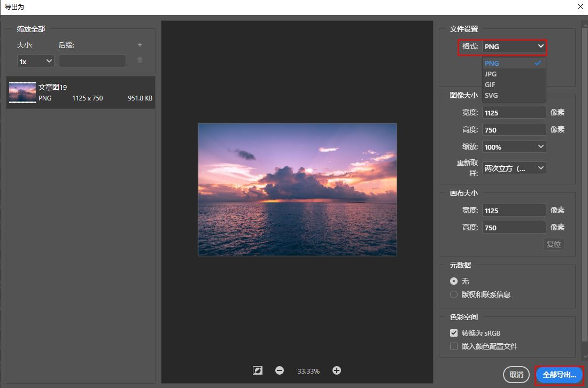Image resolution: width=588 pixels, height=388 pixels.
Task: Open the 格式 format dropdown
Action: pyautogui.click(x=514, y=46)
